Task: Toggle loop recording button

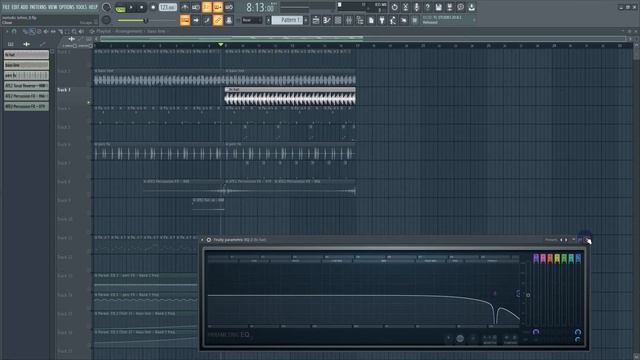Action: click(x=229, y=7)
